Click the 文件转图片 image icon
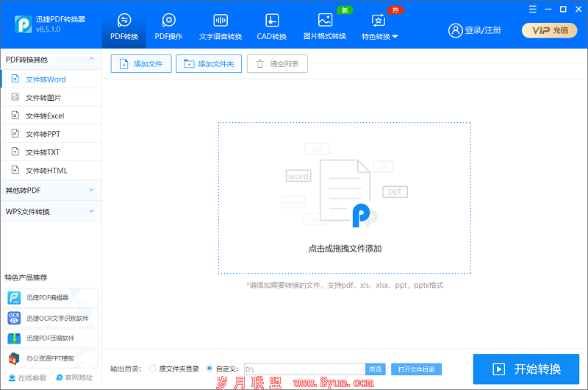 (x=15, y=97)
